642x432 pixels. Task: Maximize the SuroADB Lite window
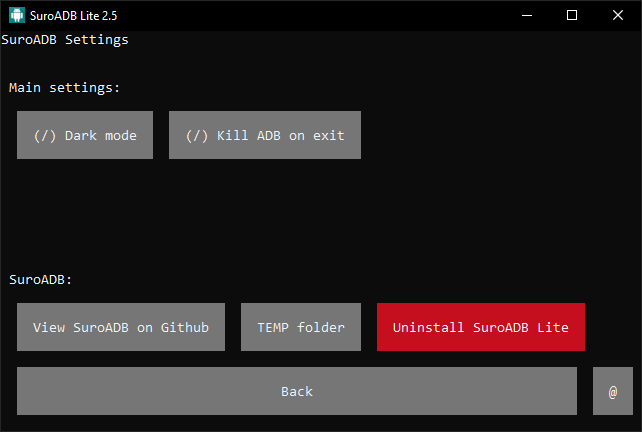pos(572,15)
